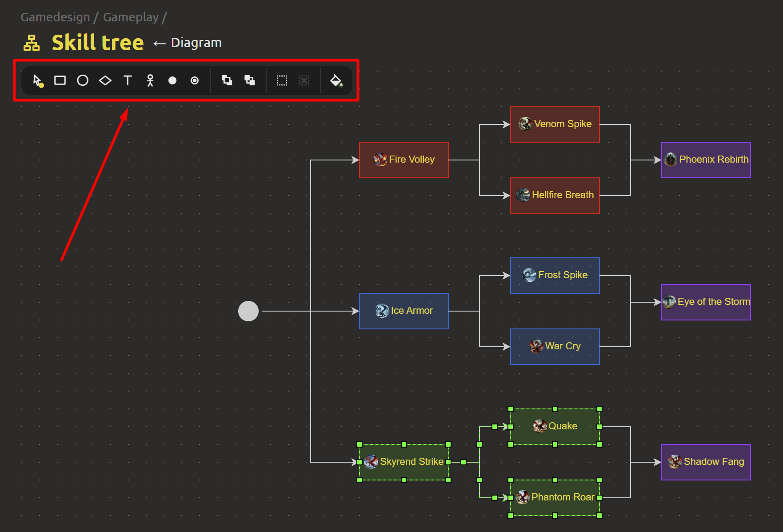Select the Ice Armor node

coord(403,311)
